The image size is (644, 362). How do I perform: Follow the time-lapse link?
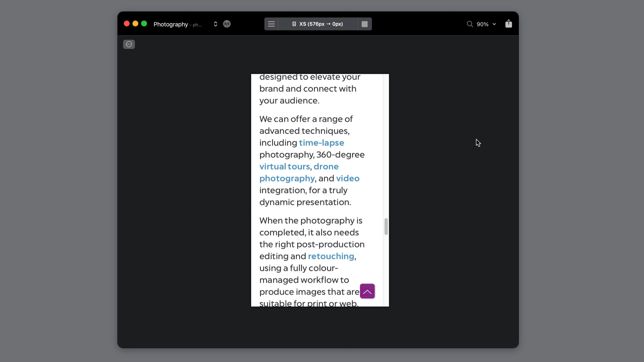click(321, 143)
